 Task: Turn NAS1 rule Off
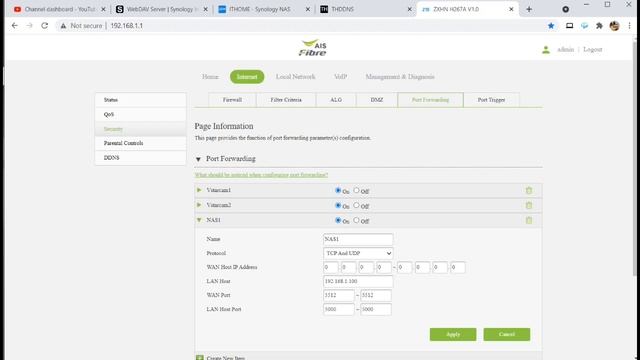(x=356, y=220)
